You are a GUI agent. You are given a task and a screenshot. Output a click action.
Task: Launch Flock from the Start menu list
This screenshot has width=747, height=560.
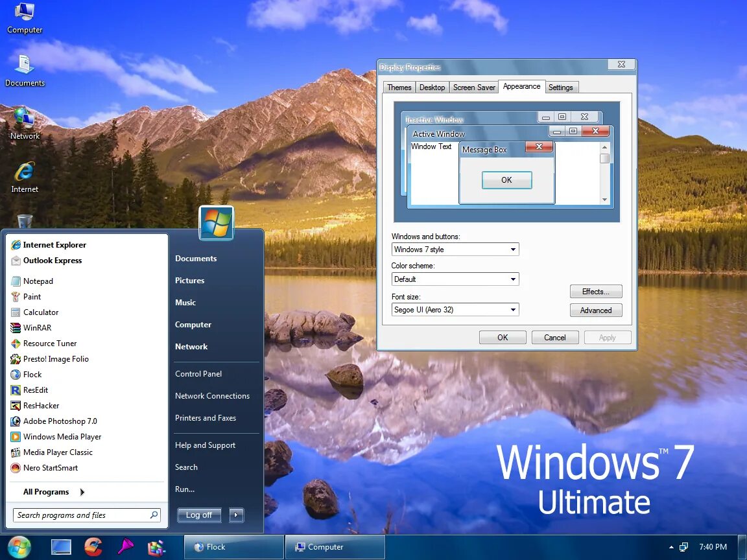[26, 374]
